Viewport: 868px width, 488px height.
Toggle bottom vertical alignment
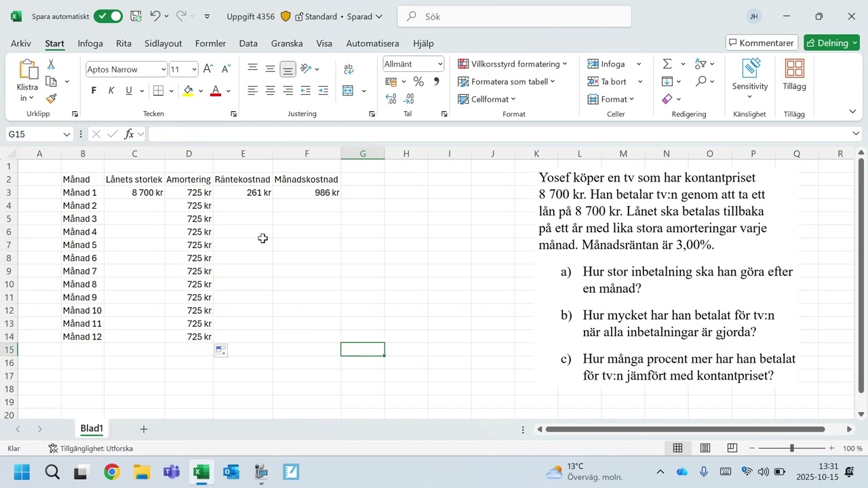click(288, 69)
